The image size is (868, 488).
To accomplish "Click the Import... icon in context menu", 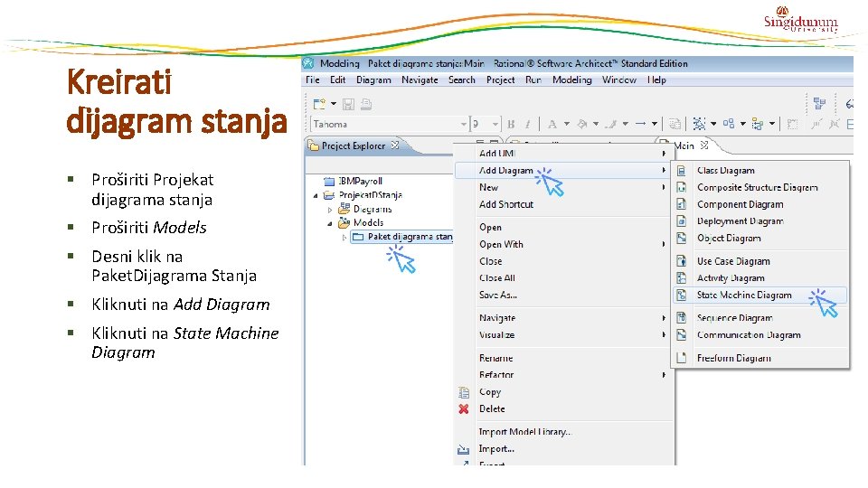I will [x=464, y=449].
